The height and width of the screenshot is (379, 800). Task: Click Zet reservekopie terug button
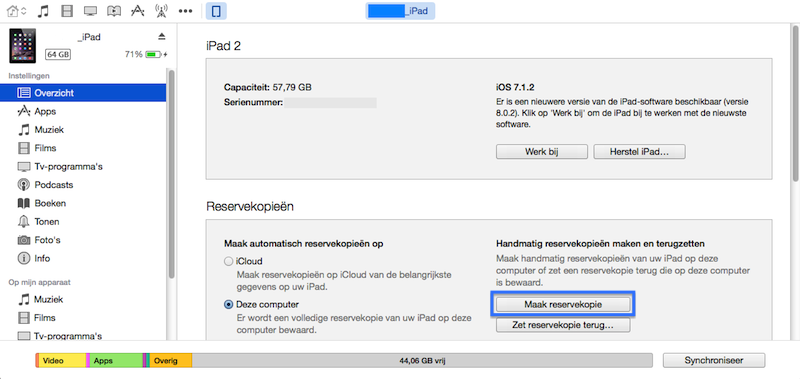563,324
